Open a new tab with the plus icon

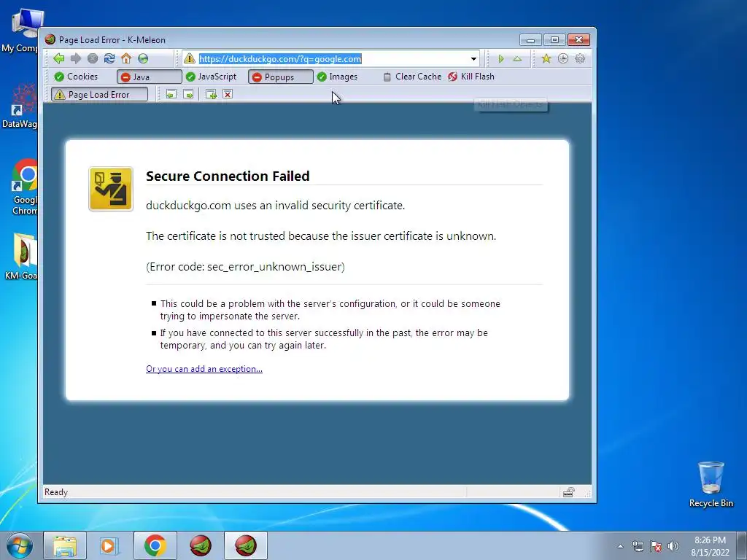(x=211, y=94)
